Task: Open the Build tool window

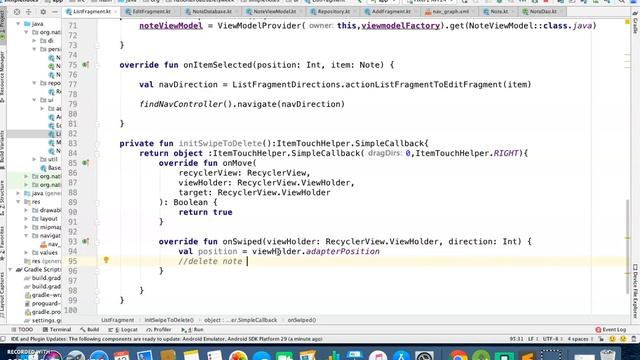Action: pyautogui.click(x=89, y=329)
